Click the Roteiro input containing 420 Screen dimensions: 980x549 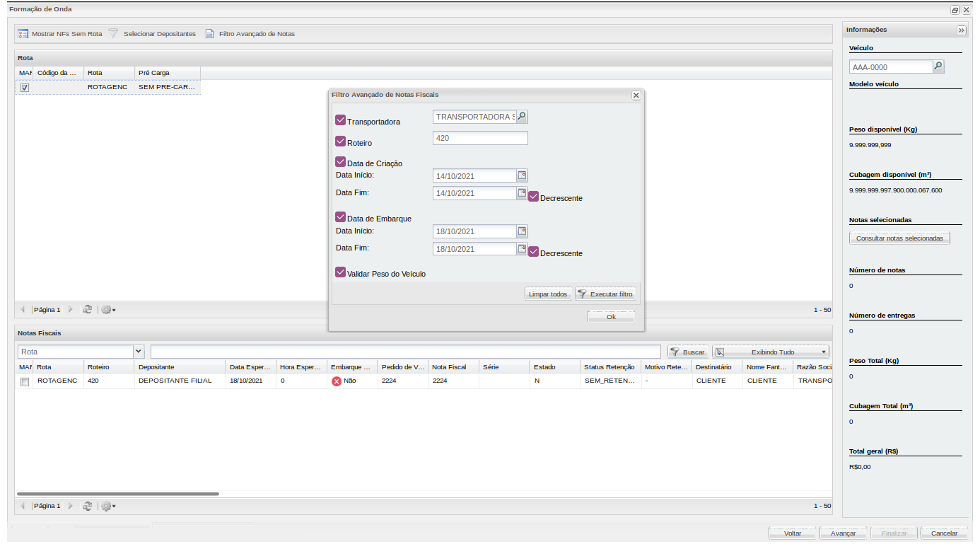coord(480,138)
